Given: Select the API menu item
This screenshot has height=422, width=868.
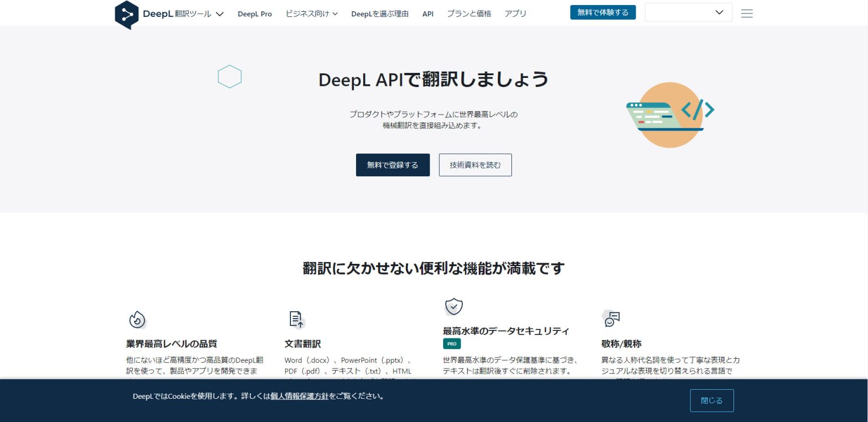Looking at the screenshot, I should (428, 14).
